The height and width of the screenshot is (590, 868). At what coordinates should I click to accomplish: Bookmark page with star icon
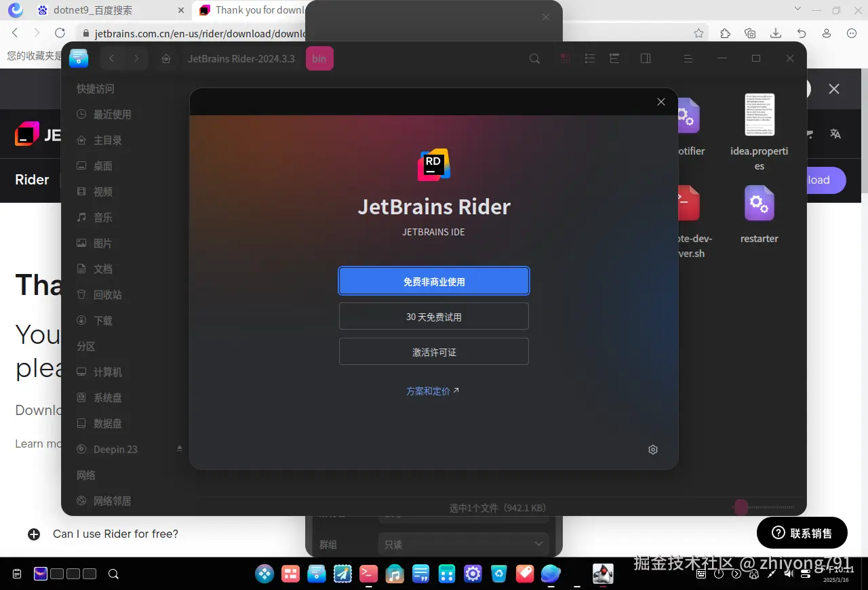(699, 33)
